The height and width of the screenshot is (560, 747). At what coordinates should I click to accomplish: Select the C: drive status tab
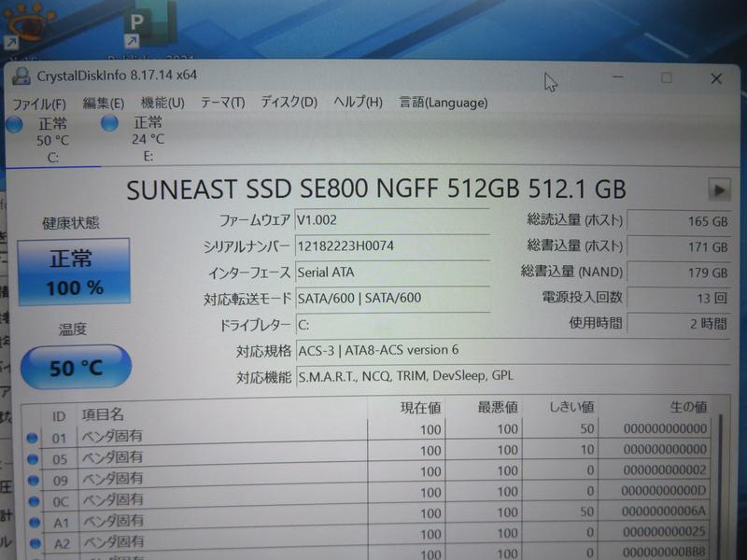click(52, 140)
